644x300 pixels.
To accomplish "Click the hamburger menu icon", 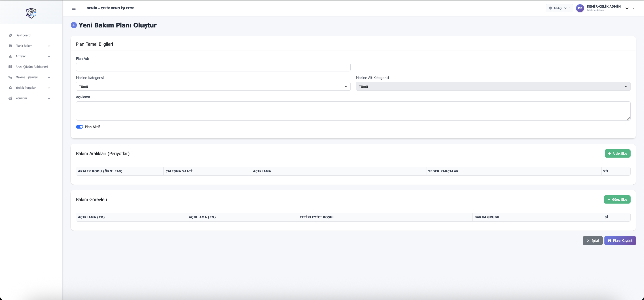I will click(x=74, y=8).
